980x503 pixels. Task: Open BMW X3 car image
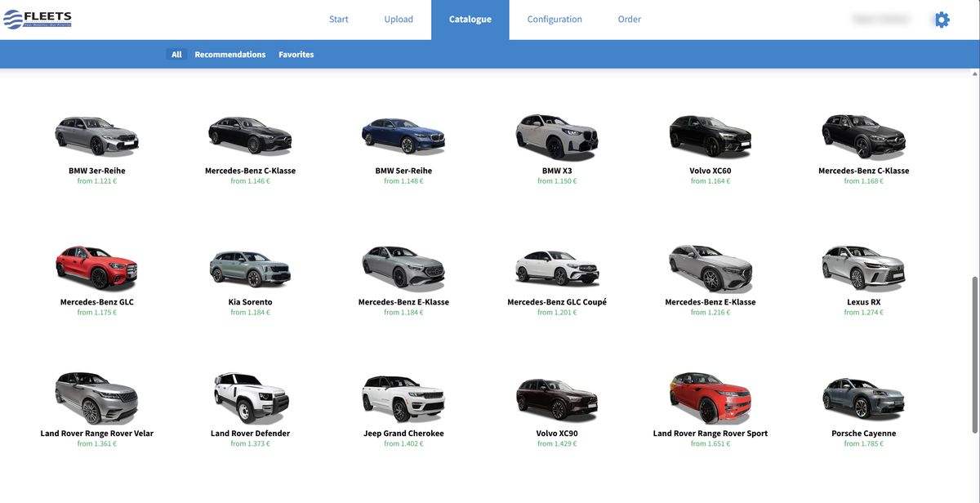tap(557, 136)
